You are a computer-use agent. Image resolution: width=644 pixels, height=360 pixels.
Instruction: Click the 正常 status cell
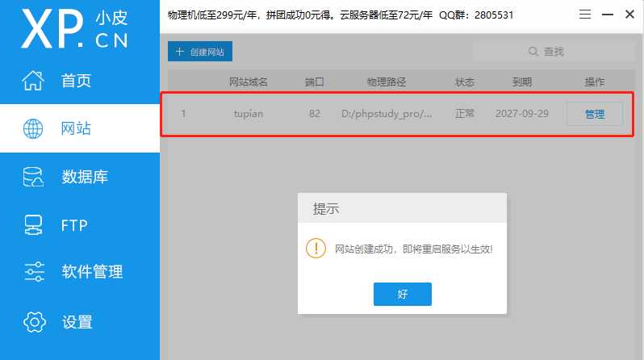465,114
